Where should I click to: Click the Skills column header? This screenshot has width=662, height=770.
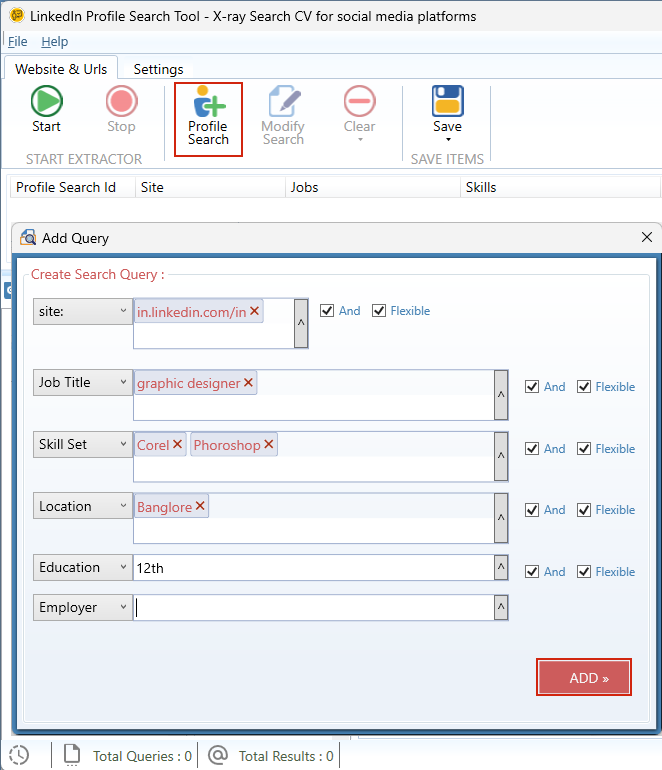pos(560,187)
